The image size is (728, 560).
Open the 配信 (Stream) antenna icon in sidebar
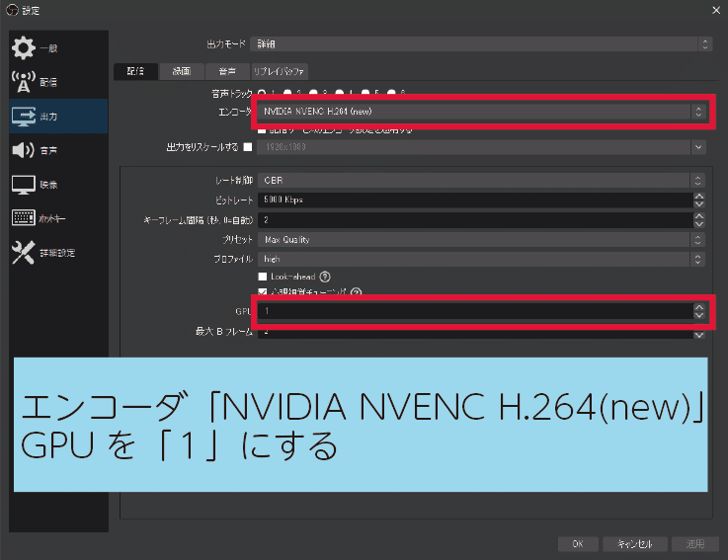point(24,82)
